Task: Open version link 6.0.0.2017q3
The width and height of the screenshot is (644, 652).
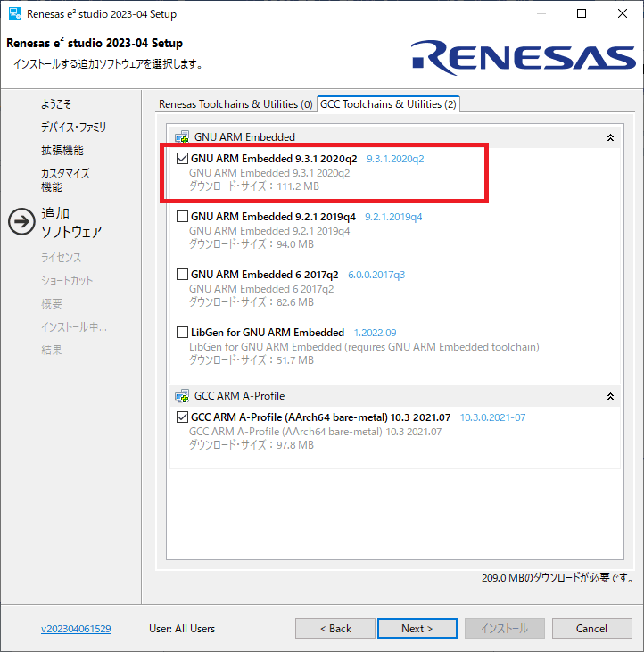Action: click(376, 275)
